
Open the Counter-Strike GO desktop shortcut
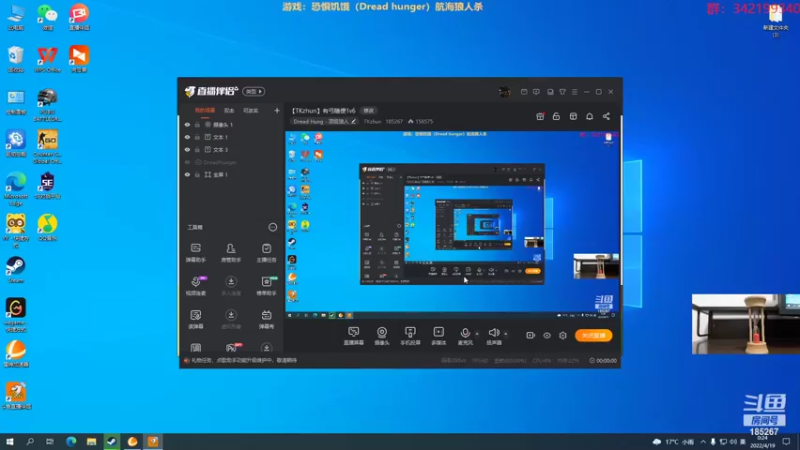click(x=47, y=147)
